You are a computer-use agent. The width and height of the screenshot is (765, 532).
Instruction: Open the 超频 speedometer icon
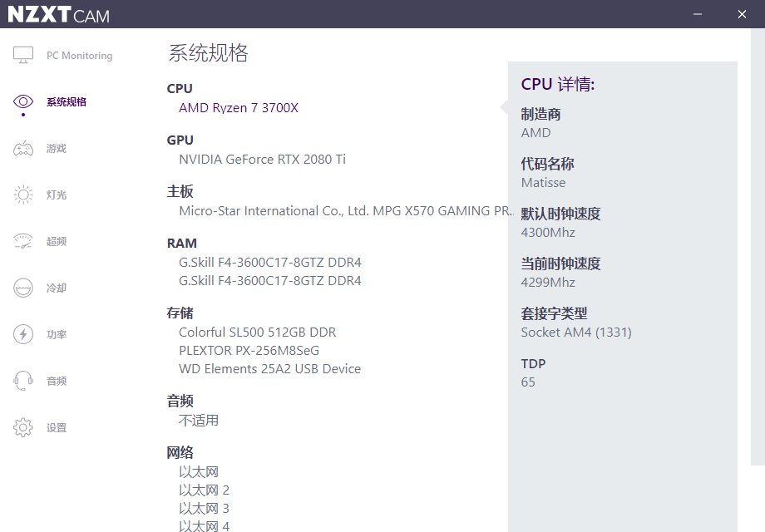point(23,242)
